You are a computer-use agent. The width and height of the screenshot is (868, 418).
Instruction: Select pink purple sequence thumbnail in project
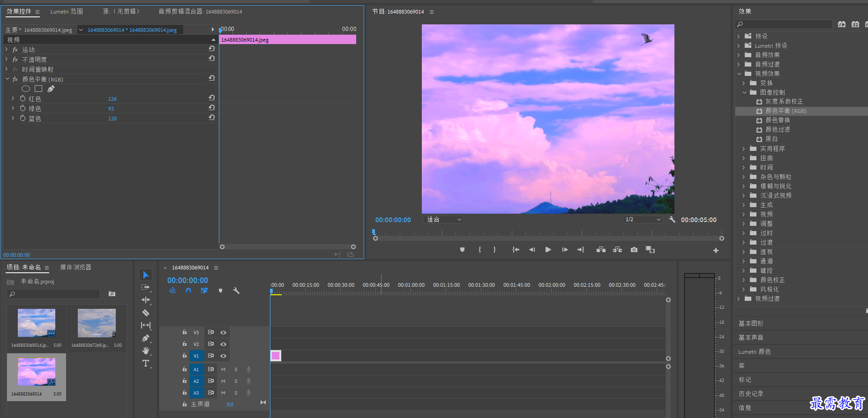coord(37,372)
